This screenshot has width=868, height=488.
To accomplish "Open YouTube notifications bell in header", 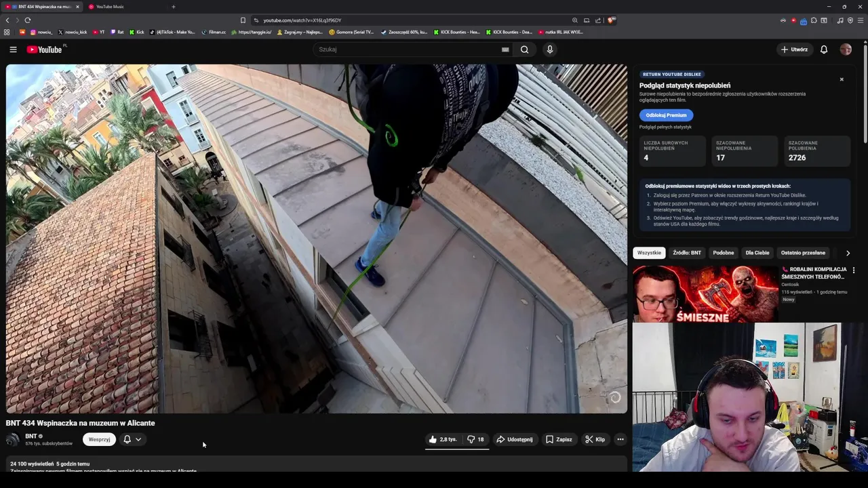I will (824, 49).
